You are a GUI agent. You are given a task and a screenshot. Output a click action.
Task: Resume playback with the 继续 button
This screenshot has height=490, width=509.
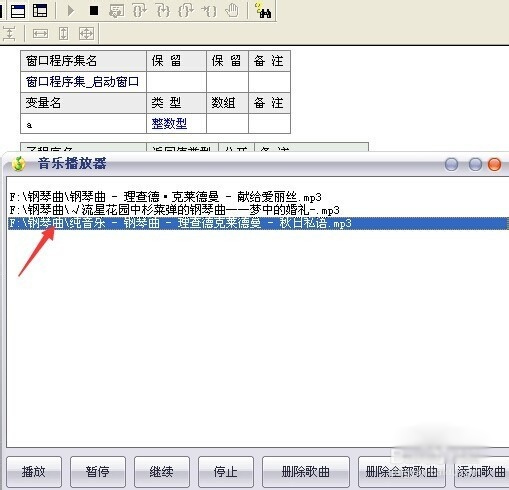[x=162, y=472]
